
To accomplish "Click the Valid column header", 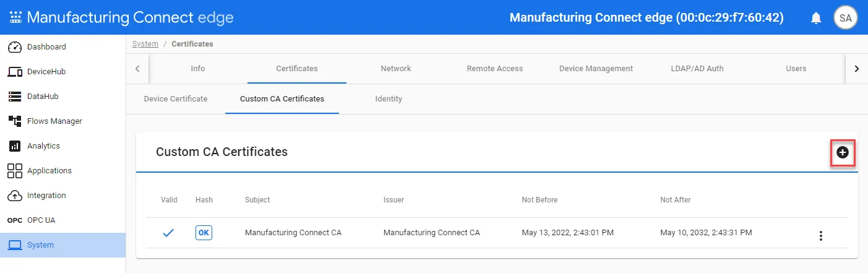I will click(x=169, y=200).
